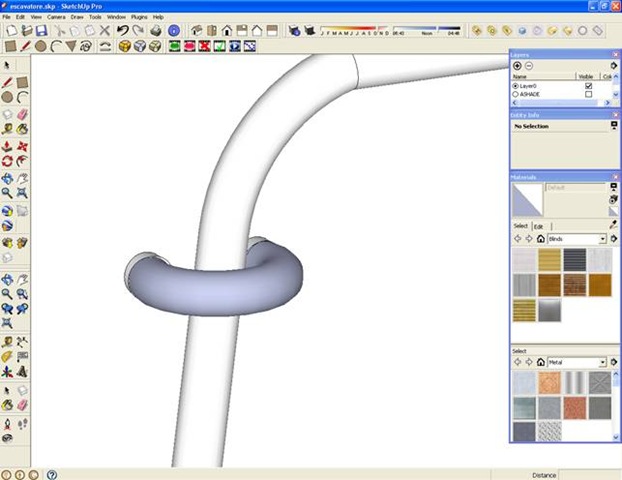Click the Save icon in the top toolbar
The width and height of the screenshot is (622, 480).
tap(41, 31)
